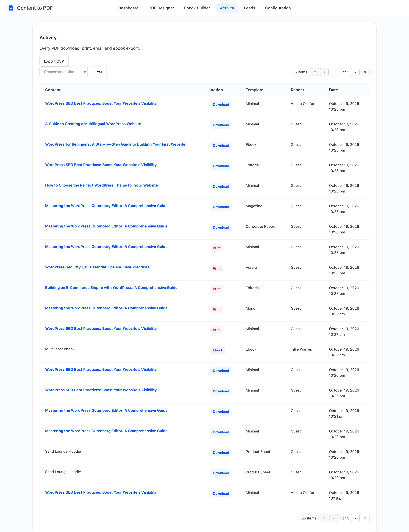Click the Aurora template cell
The height and width of the screenshot is (532, 409).
click(x=251, y=267)
